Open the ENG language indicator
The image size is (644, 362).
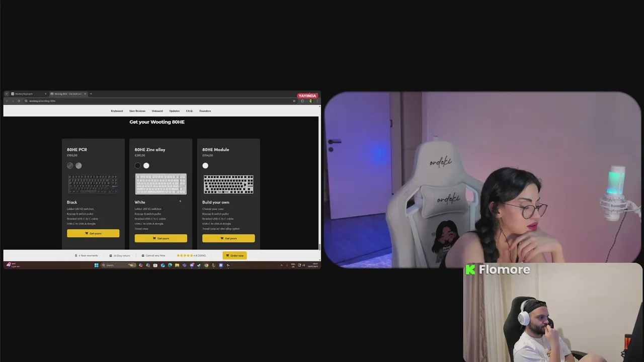[293, 265]
